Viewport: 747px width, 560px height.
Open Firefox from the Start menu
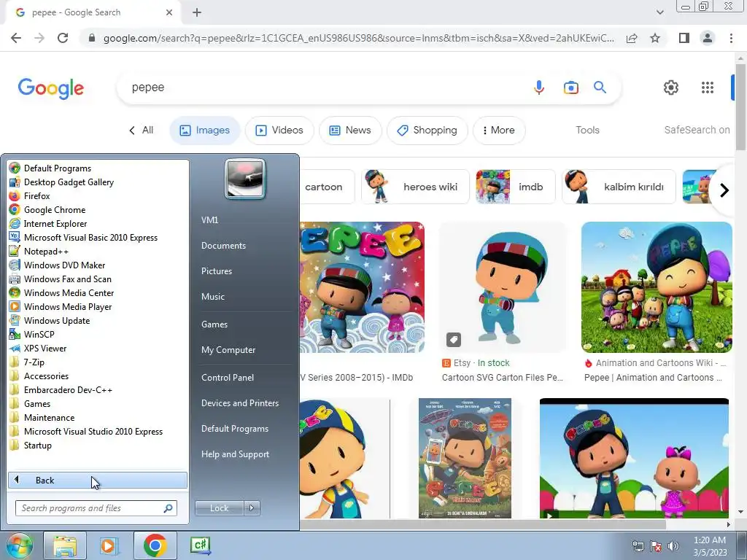(x=29, y=195)
